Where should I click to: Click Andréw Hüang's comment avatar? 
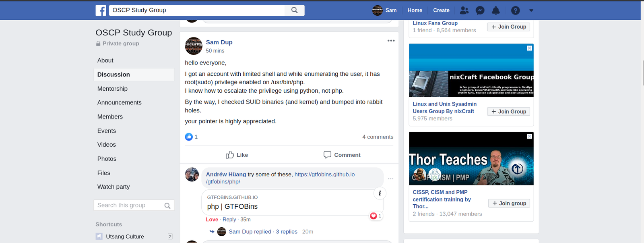pyautogui.click(x=192, y=174)
